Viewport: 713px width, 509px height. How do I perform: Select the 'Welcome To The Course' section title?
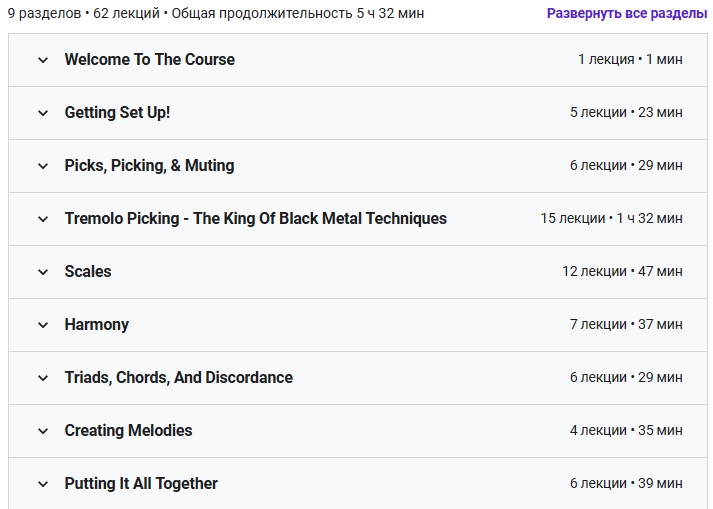(150, 59)
